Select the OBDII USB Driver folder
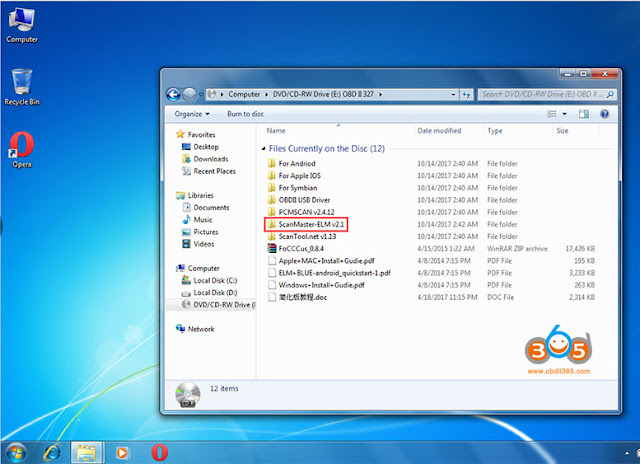Screen dimensions: 640x464 pos(304,200)
